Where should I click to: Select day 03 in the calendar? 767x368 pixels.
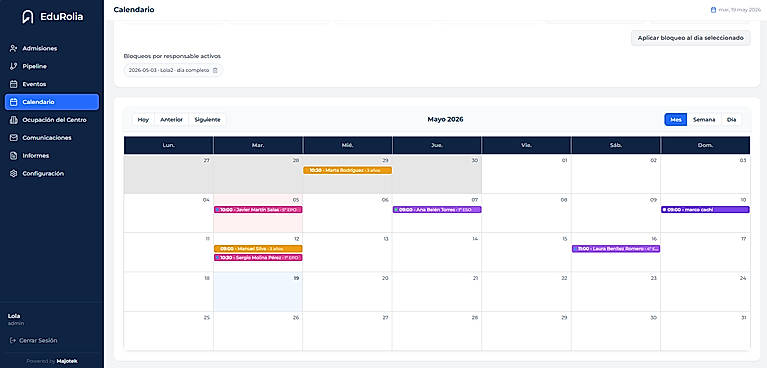pyautogui.click(x=705, y=174)
